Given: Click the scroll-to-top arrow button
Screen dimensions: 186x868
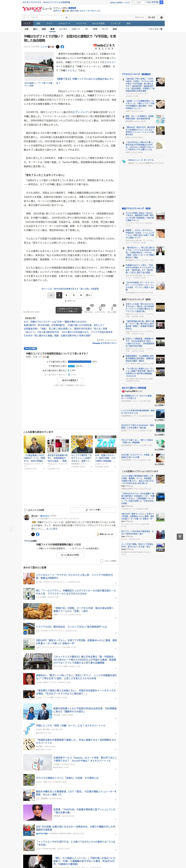Looking at the screenshot, I should point(180,536).
